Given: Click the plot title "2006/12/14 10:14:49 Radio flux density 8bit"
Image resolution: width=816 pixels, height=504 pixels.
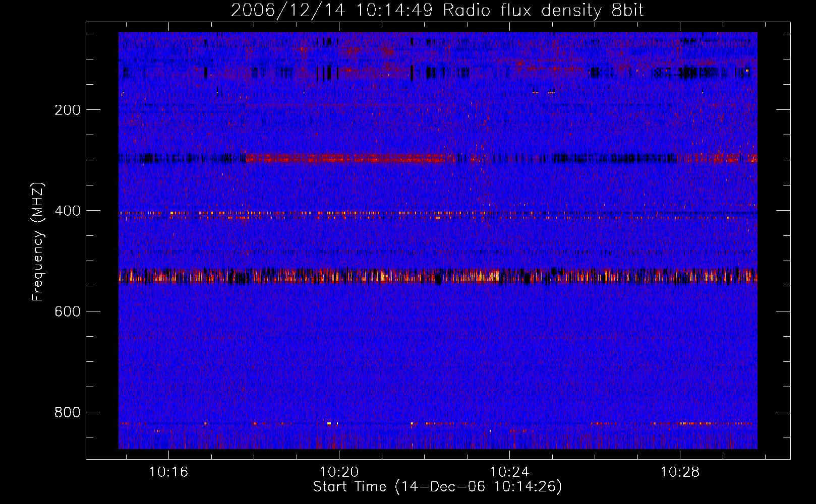Looking at the screenshot, I should click(438, 10).
